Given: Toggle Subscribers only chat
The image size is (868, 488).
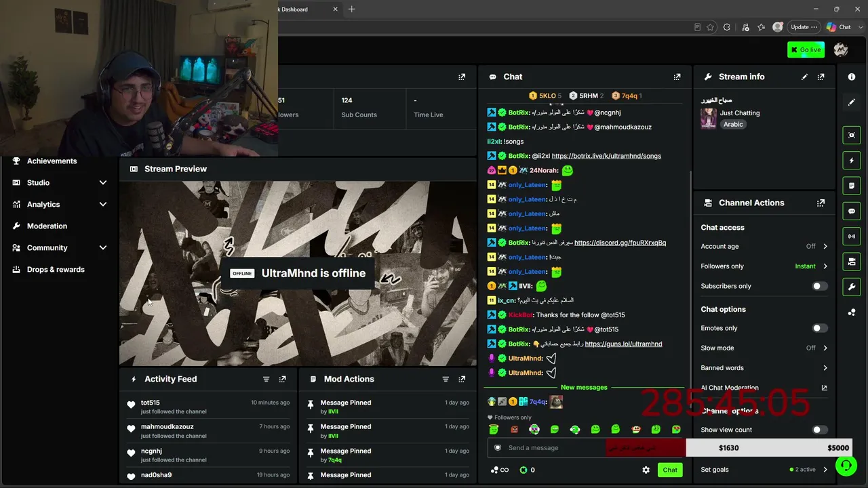Looking at the screenshot, I should pos(820,286).
